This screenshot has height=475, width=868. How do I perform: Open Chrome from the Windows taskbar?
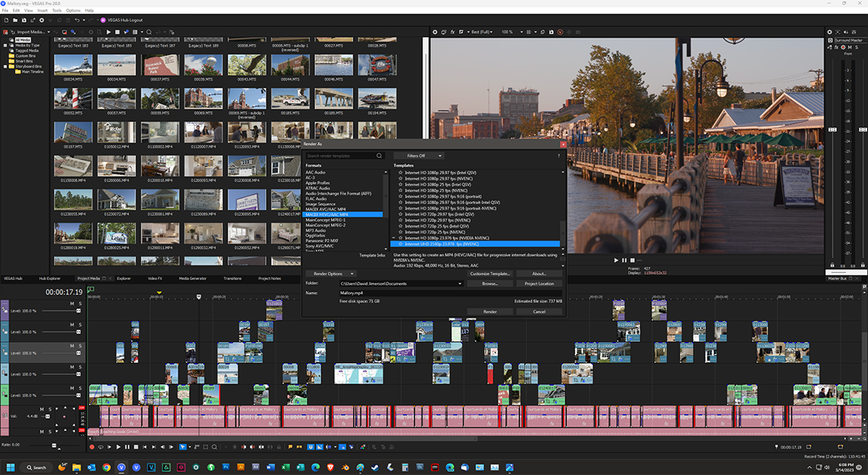click(x=106, y=467)
